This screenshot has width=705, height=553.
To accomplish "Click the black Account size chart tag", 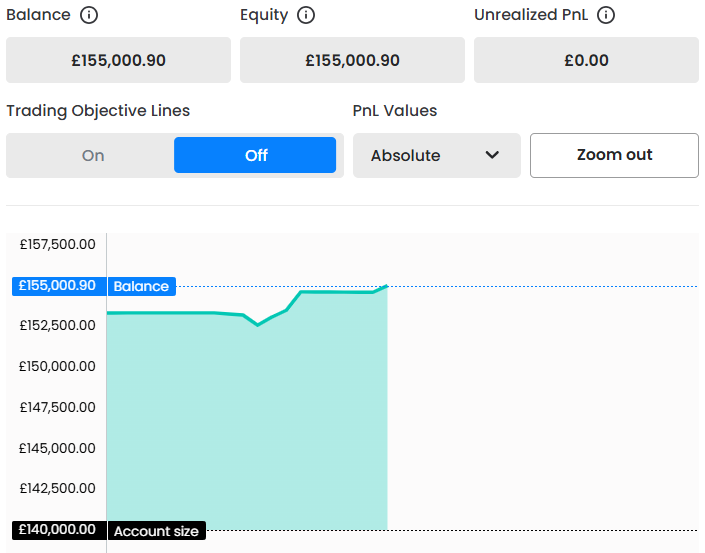I will pyautogui.click(x=156, y=531).
